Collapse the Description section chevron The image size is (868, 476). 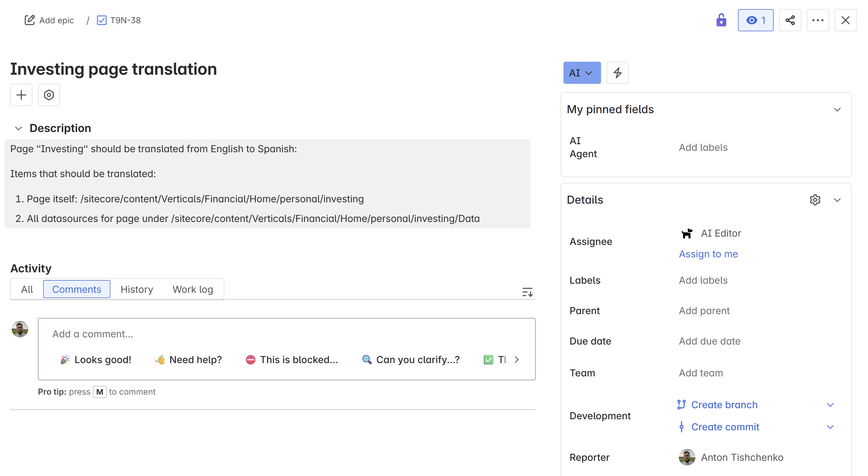[19, 128]
